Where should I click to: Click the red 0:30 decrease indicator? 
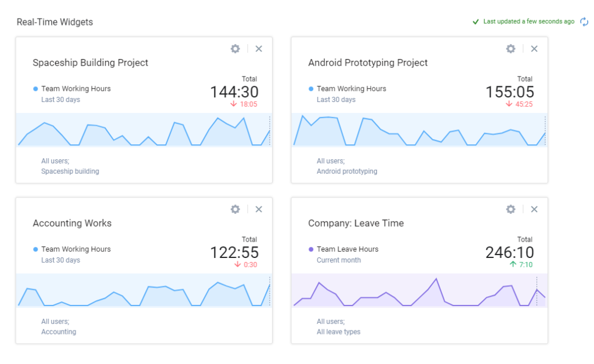(x=245, y=264)
